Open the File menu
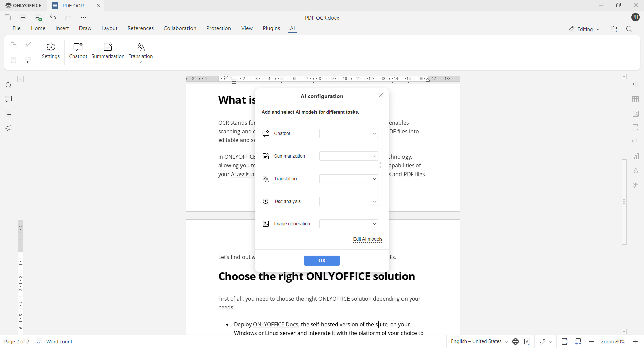Image resolution: width=644 pixels, height=348 pixels. [x=17, y=29]
